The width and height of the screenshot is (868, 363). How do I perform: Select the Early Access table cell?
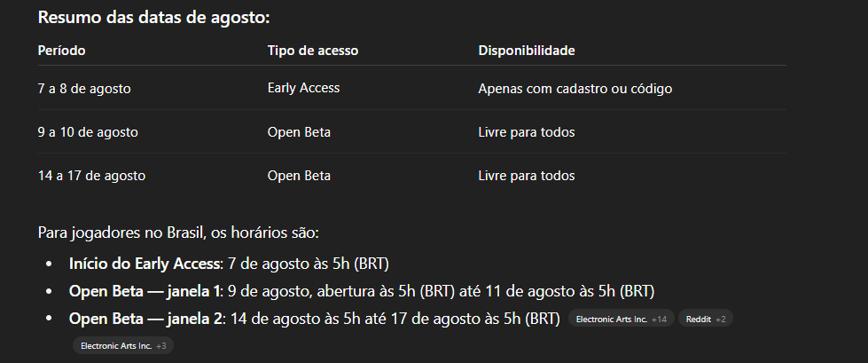click(303, 88)
